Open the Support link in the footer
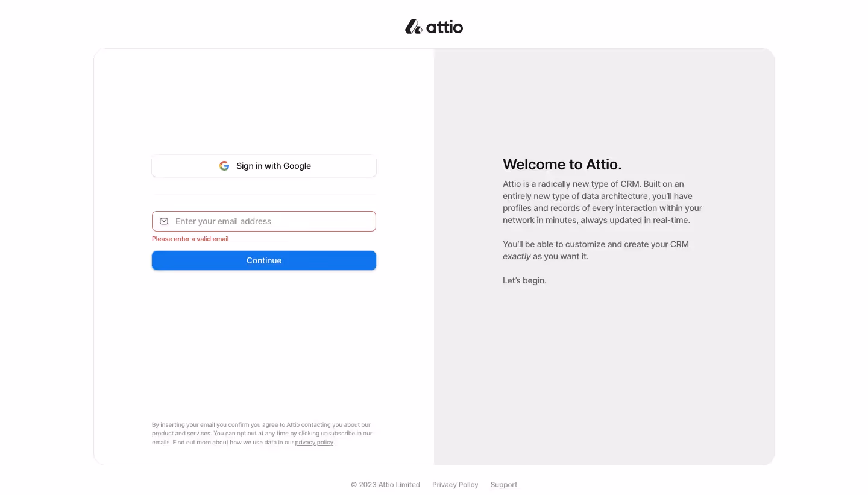Image resolution: width=868 pixels, height=495 pixels. [x=503, y=485]
